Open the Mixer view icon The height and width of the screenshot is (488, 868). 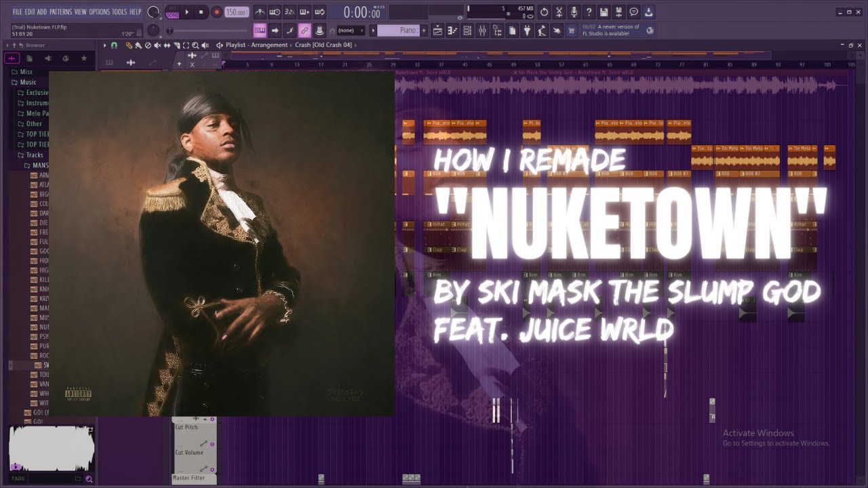(x=482, y=30)
